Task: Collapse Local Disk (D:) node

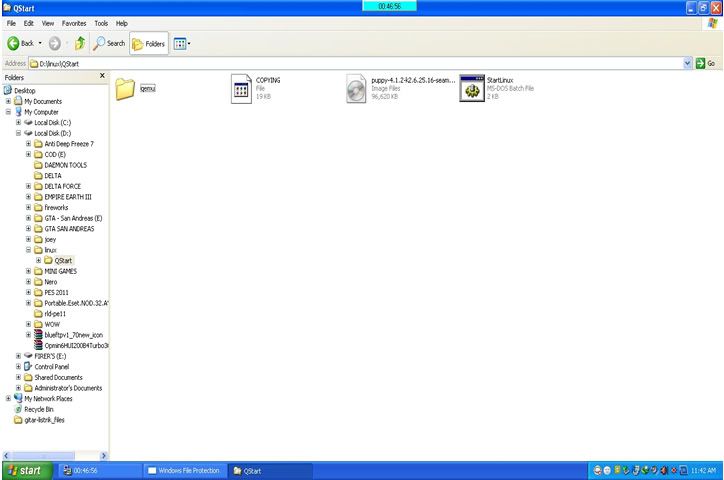Action: (x=18, y=133)
